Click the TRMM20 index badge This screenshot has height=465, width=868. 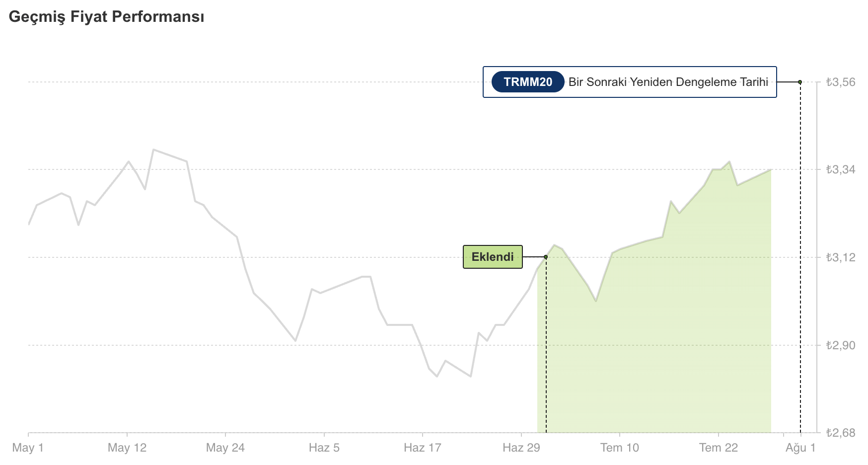coord(528,82)
